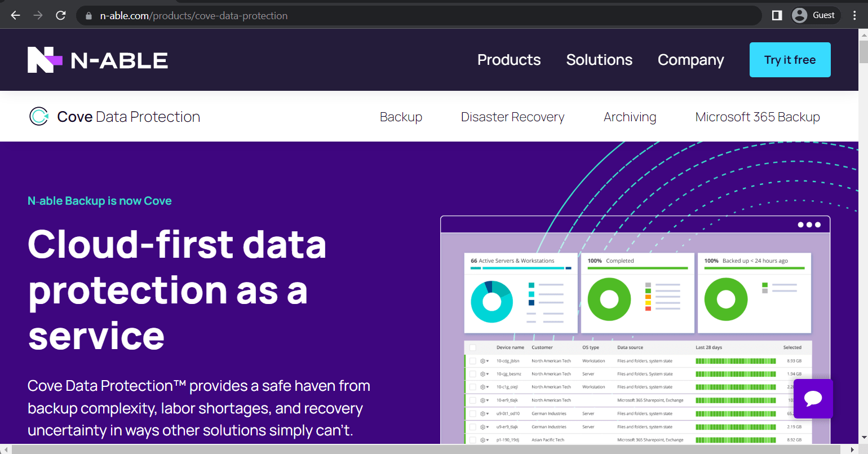Viewport: 868px width, 454px height.
Task: Expand the gear dropdown for u9-er9_tlajk
Action: [x=487, y=427]
